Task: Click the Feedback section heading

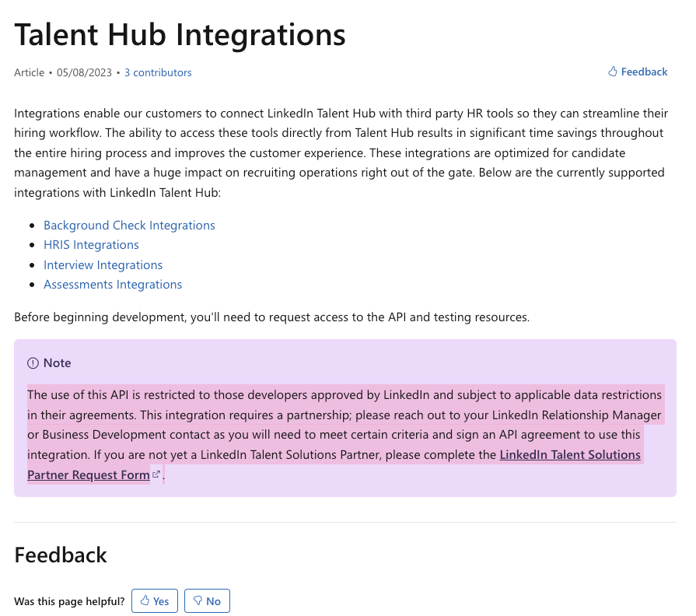Action: coord(61,555)
